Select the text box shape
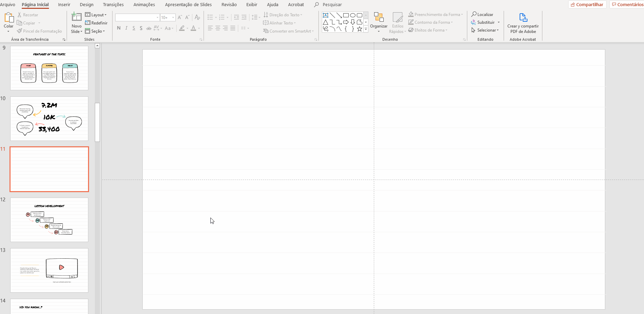 point(326,15)
